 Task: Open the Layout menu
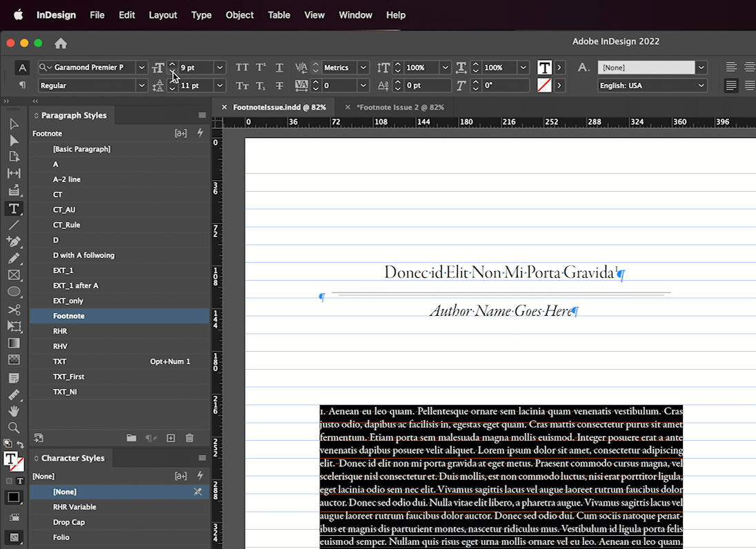163,15
